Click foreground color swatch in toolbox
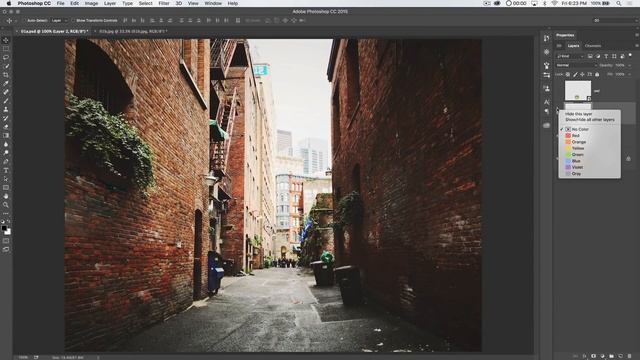Viewport: 640px width, 360px height. (x=4, y=228)
